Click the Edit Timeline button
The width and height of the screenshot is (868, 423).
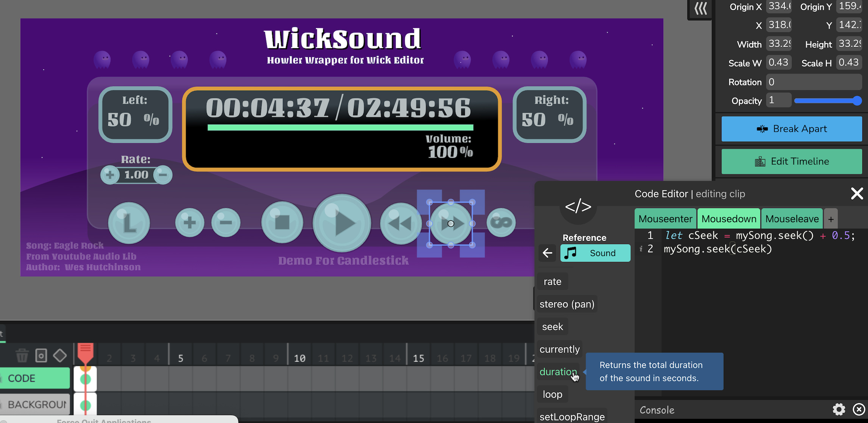point(792,161)
